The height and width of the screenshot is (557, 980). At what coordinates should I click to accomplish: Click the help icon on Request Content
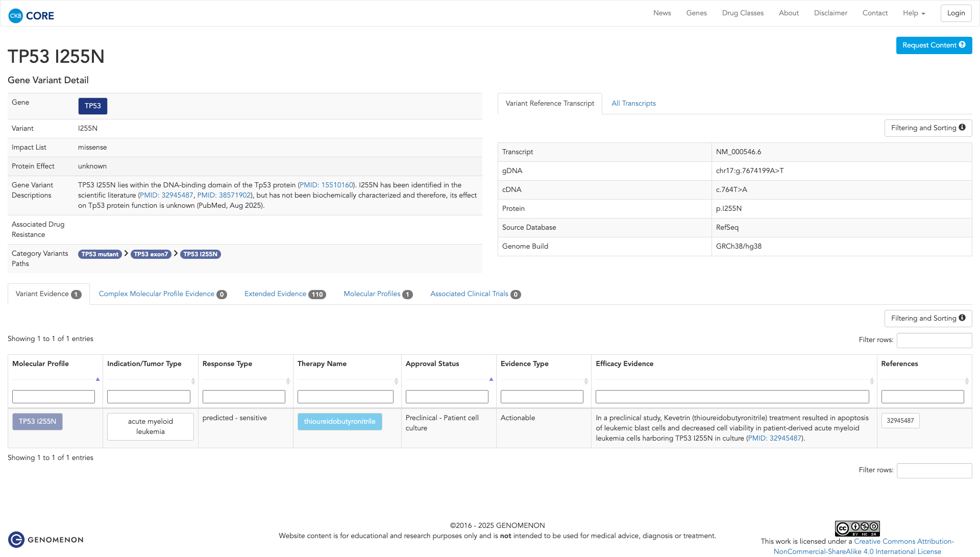pos(962,45)
